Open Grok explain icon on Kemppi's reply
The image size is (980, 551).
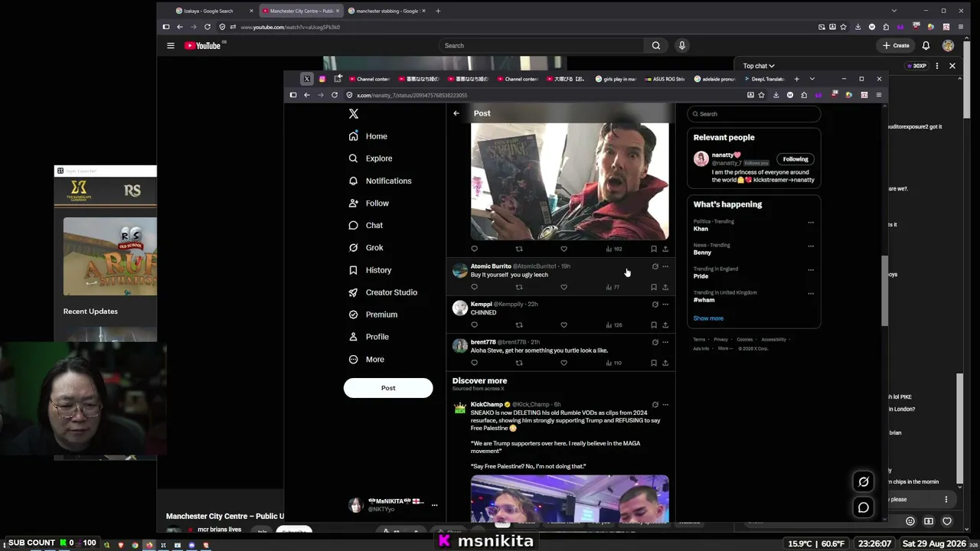[655, 305]
